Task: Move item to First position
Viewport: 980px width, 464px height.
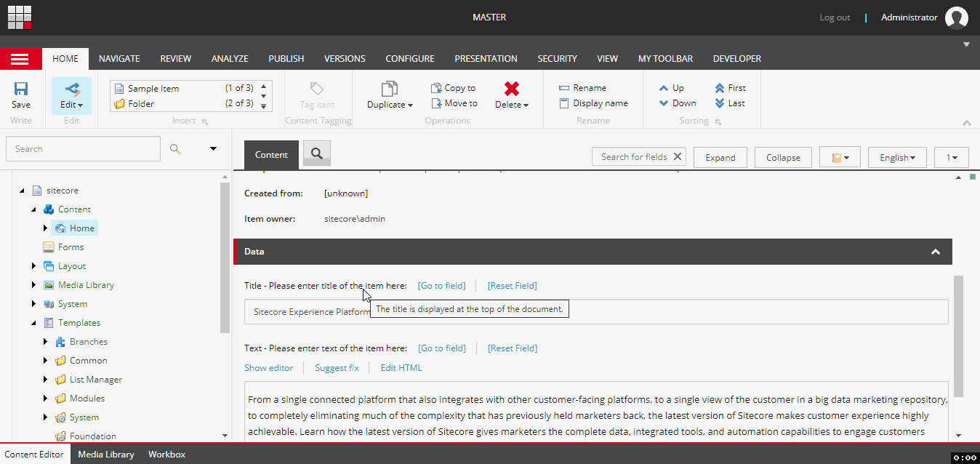Action: click(730, 88)
